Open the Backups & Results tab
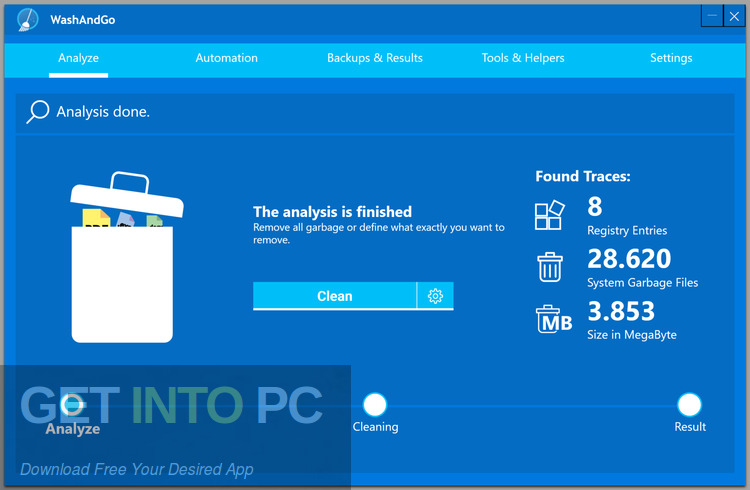The height and width of the screenshot is (490, 750). [x=375, y=58]
